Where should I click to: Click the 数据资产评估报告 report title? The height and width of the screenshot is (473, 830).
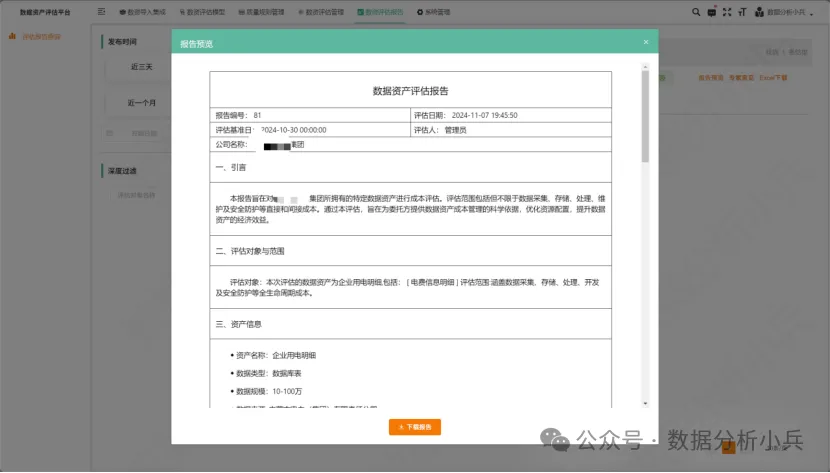point(410,91)
